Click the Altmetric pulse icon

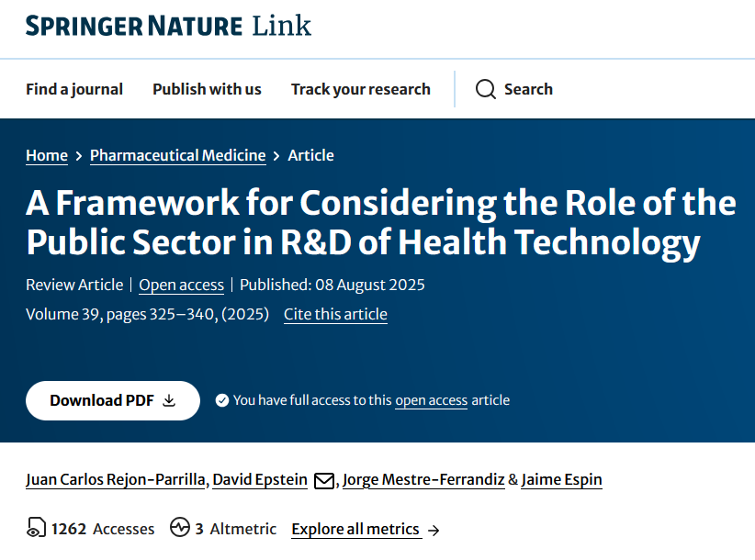pos(179,529)
